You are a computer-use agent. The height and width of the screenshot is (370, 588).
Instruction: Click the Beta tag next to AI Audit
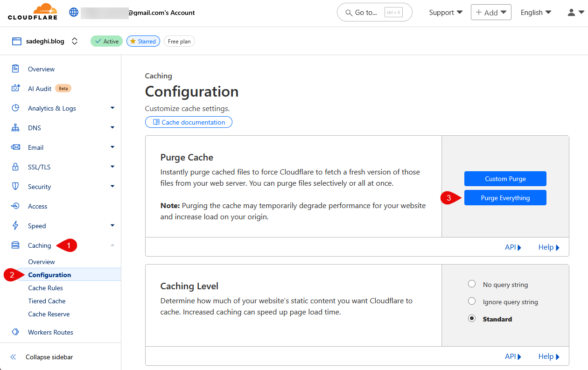coord(63,88)
